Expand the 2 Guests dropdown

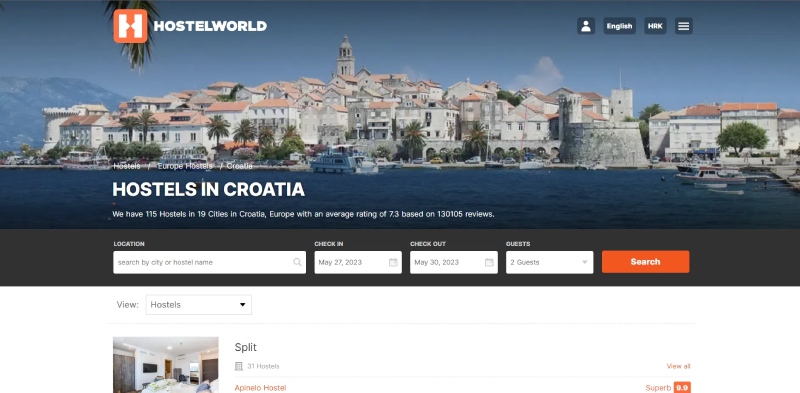point(549,262)
